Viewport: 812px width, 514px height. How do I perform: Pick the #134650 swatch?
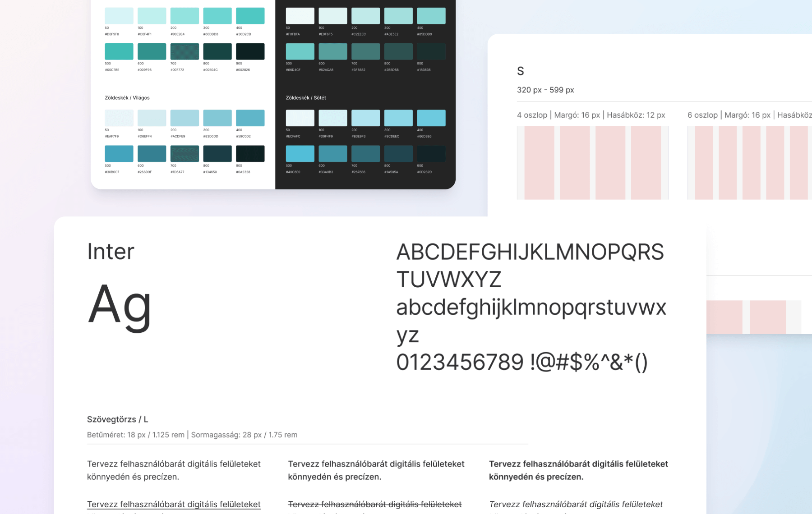[217, 154]
